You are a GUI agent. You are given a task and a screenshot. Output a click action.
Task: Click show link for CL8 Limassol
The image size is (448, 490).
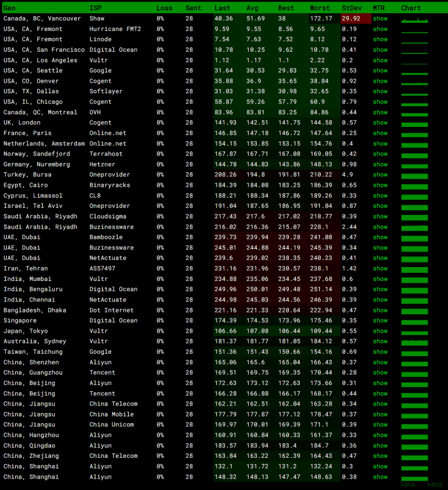(380, 196)
